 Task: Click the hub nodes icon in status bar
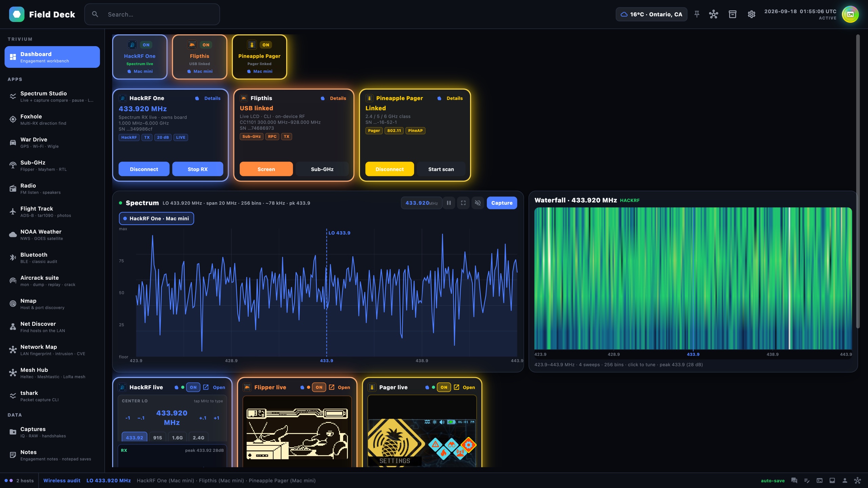[x=857, y=480]
